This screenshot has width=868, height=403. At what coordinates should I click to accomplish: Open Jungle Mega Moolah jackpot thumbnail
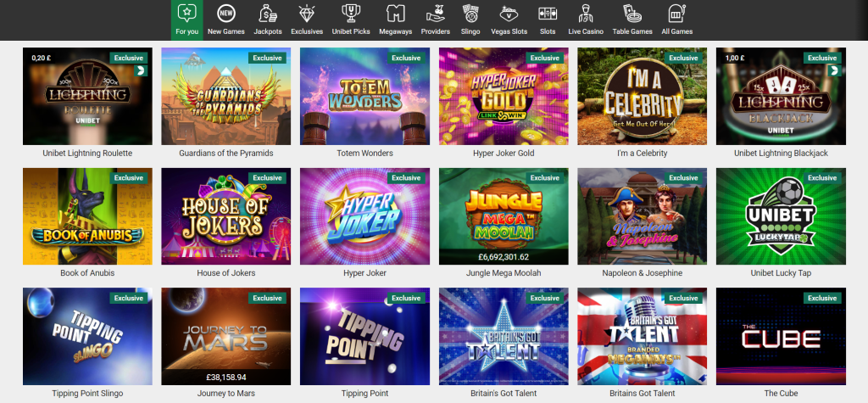[504, 216]
